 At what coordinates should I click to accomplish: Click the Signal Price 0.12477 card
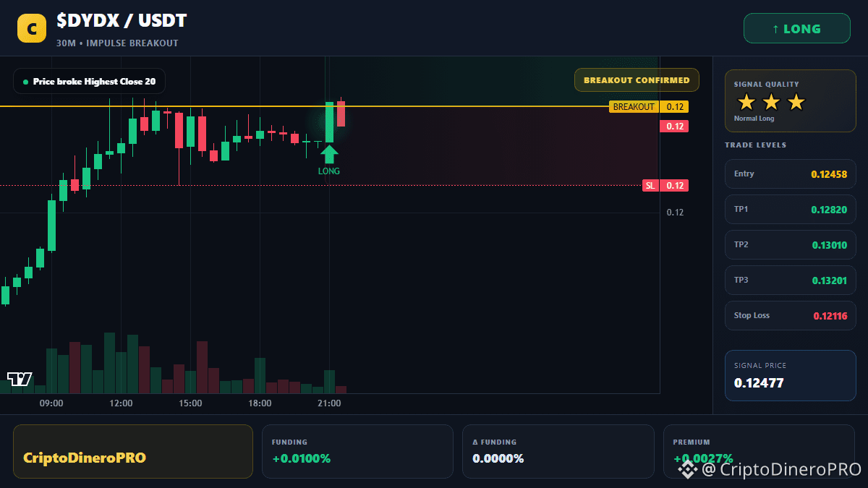(790, 375)
